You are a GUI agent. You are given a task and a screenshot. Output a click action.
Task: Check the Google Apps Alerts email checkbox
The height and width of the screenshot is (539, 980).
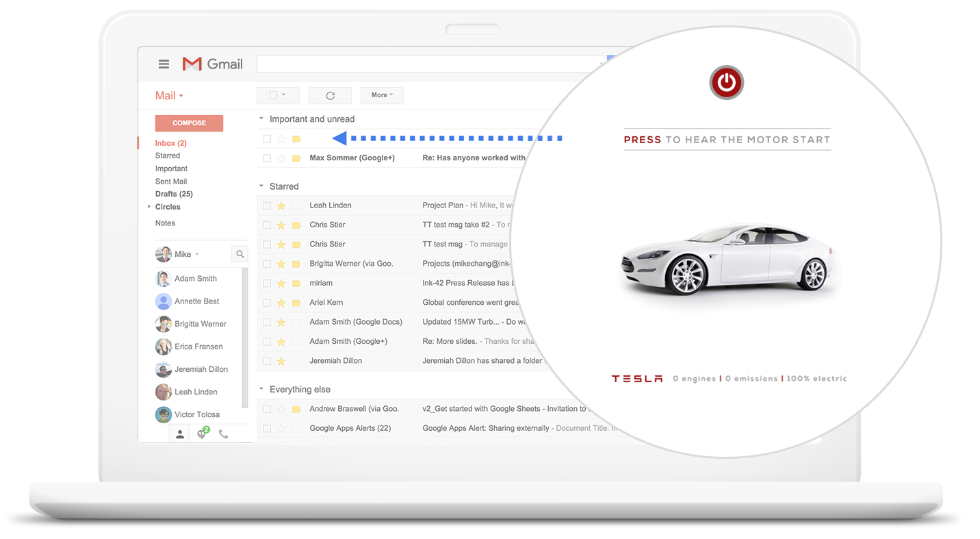tap(267, 428)
